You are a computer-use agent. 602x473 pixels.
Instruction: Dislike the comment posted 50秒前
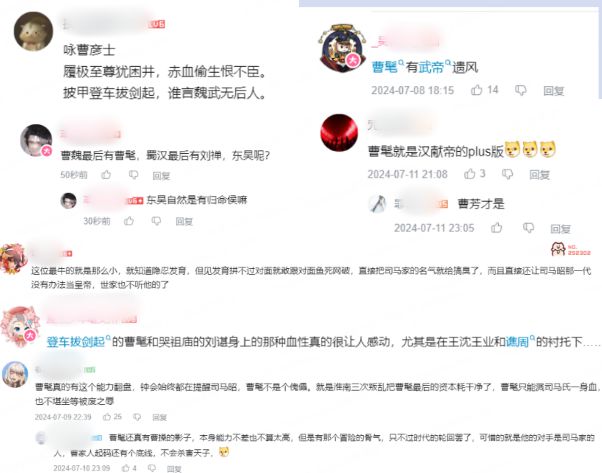pos(134,175)
